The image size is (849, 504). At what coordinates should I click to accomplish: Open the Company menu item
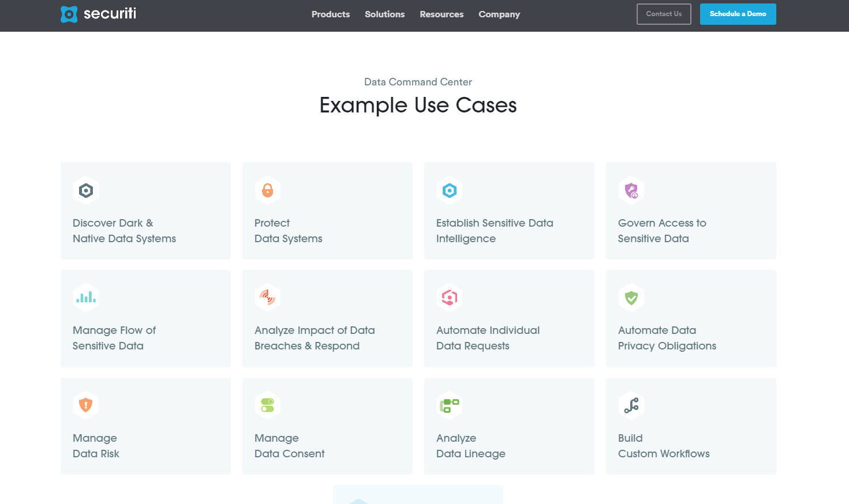(x=499, y=14)
